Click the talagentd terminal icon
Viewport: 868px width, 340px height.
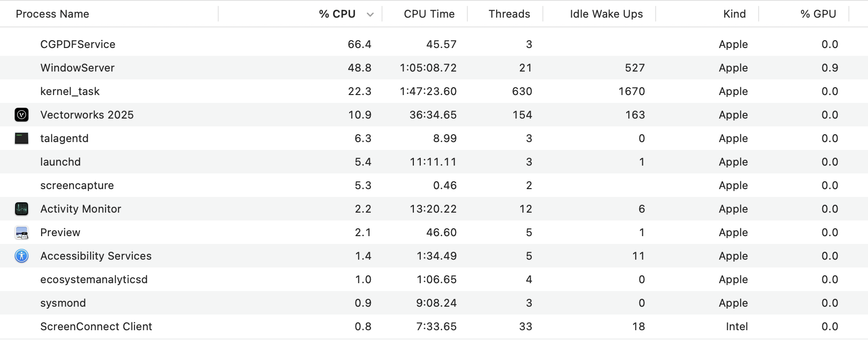coord(22,138)
